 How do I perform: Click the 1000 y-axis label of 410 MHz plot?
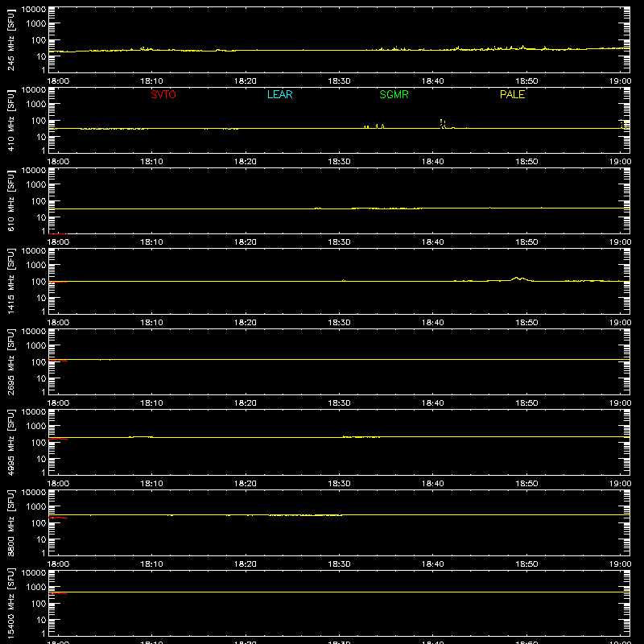[x=36, y=105]
